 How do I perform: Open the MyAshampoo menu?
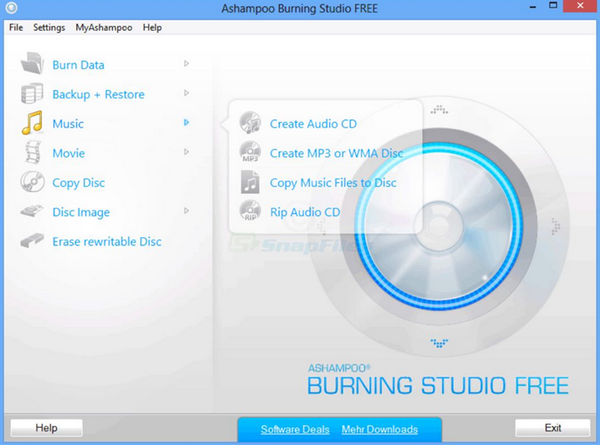(x=103, y=27)
